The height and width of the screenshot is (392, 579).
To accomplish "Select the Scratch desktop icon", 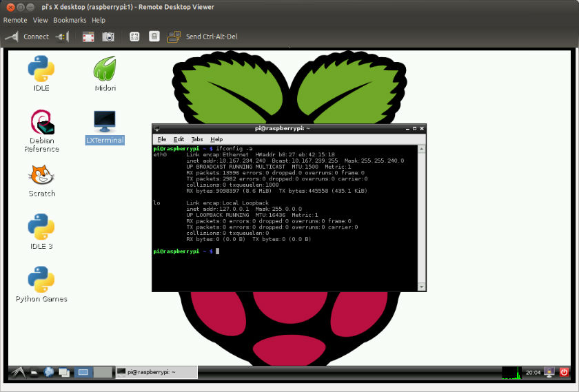I will (42, 181).
